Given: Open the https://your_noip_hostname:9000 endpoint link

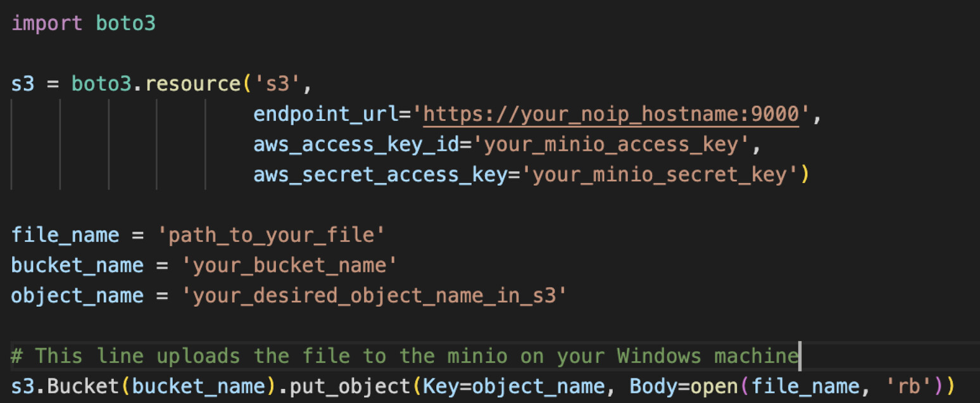Looking at the screenshot, I should point(611,114).
